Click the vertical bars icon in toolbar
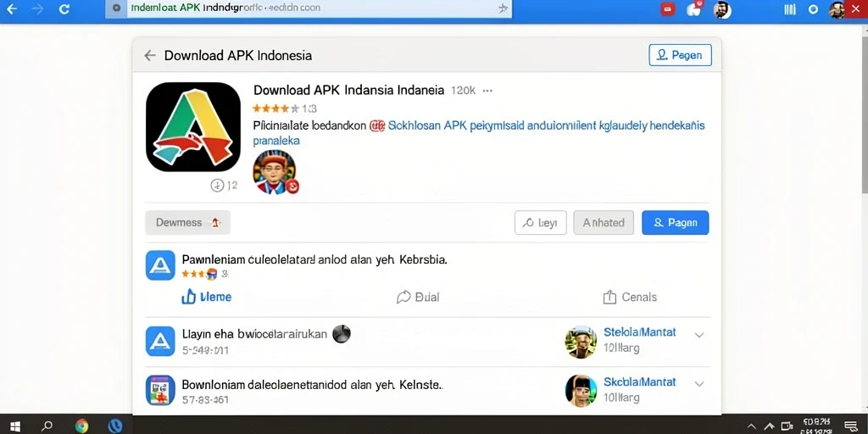Screen dimensions: 868x434 [790, 8]
